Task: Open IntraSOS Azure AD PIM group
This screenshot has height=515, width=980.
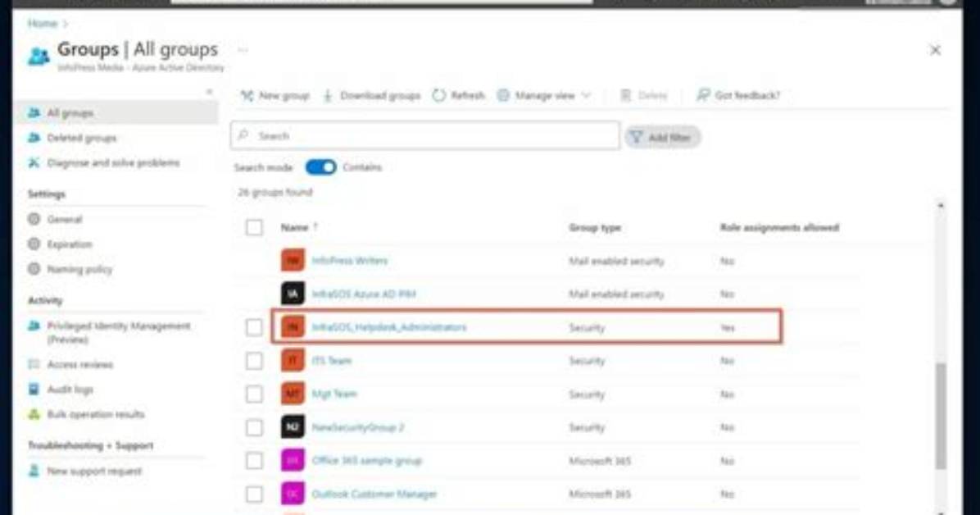Action: click(364, 294)
